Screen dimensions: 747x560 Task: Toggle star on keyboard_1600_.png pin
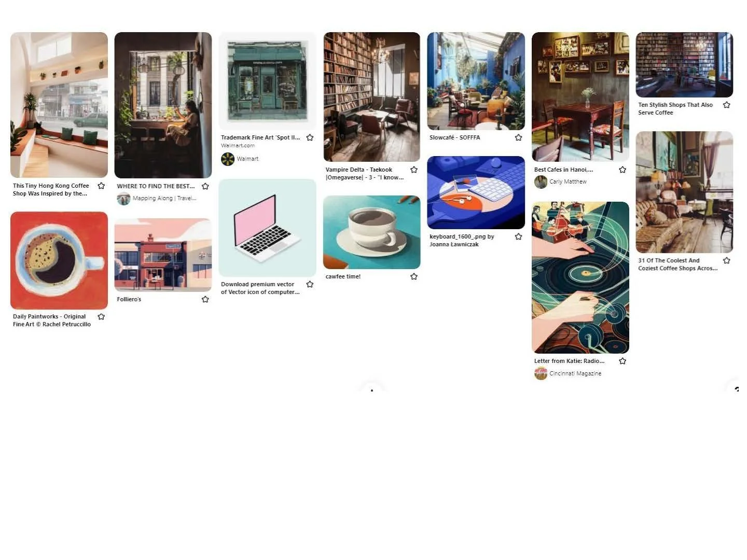point(518,236)
